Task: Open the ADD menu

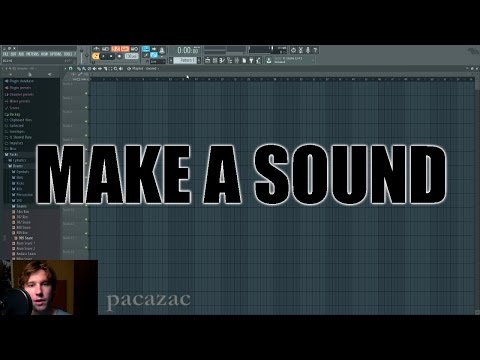Action: [21, 54]
